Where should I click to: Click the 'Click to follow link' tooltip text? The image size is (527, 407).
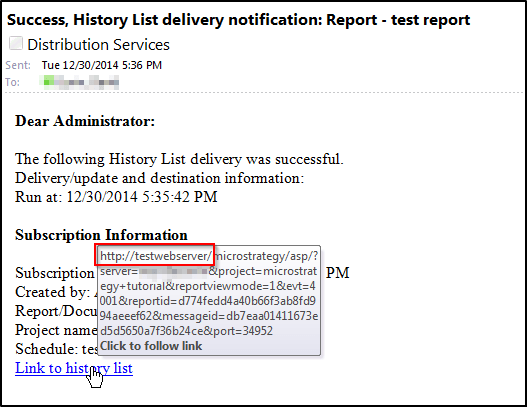pyautogui.click(x=151, y=346)
